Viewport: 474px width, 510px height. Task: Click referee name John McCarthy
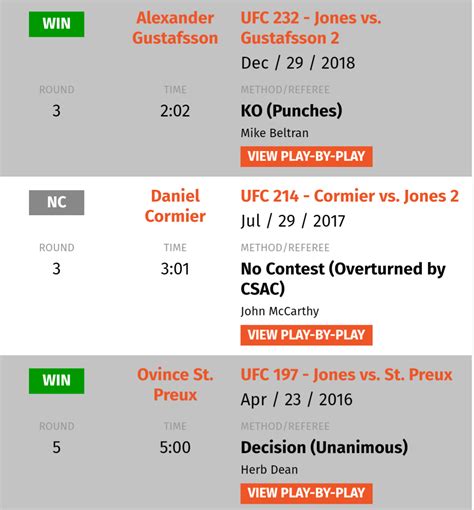[x=280, y=311]
